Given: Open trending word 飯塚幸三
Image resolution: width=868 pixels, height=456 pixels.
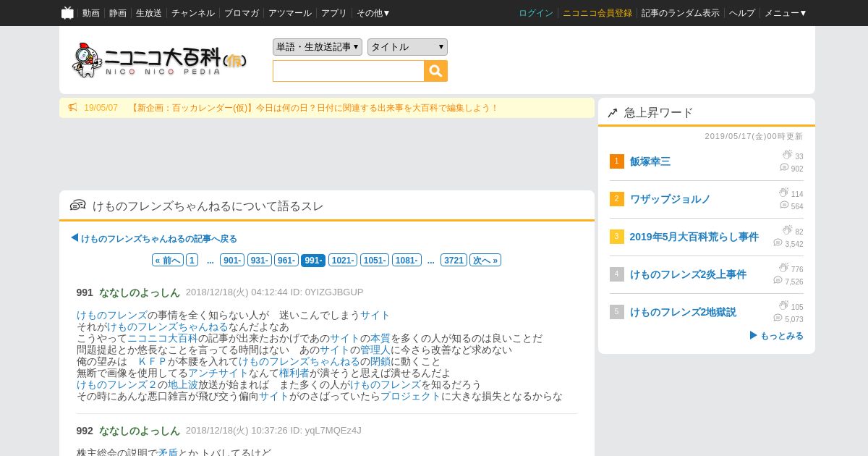Looking at the screenshot, I should click(x=650, y=161).
